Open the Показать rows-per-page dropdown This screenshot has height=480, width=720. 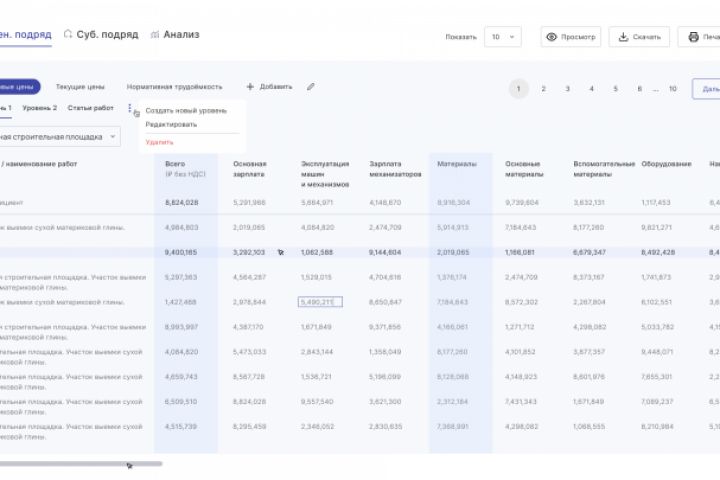click(x=502, y=37)
